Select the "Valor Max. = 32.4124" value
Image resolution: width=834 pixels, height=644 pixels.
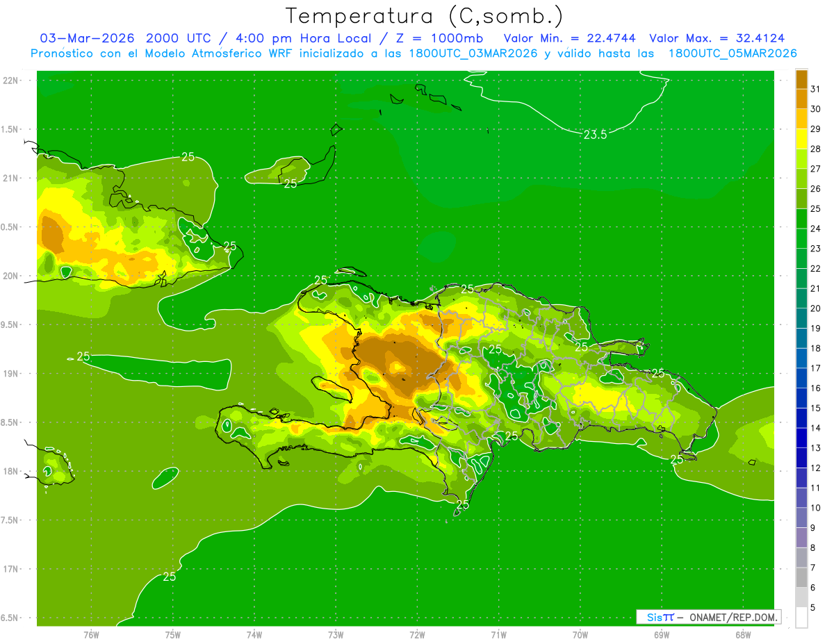click(717, 38)
